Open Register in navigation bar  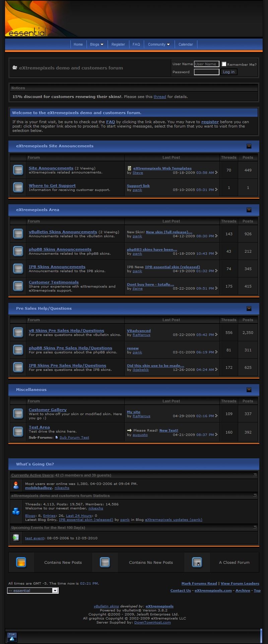[x=118, y=44]
